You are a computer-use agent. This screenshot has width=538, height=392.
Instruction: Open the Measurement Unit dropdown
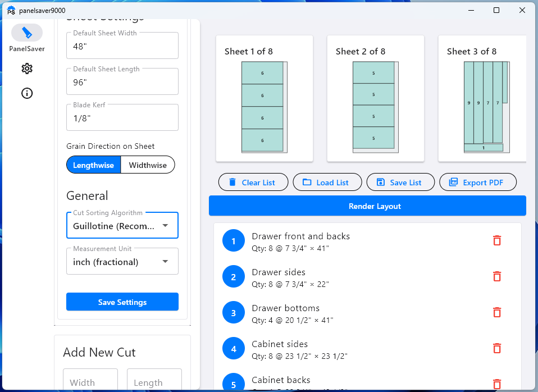pos(122,262)
